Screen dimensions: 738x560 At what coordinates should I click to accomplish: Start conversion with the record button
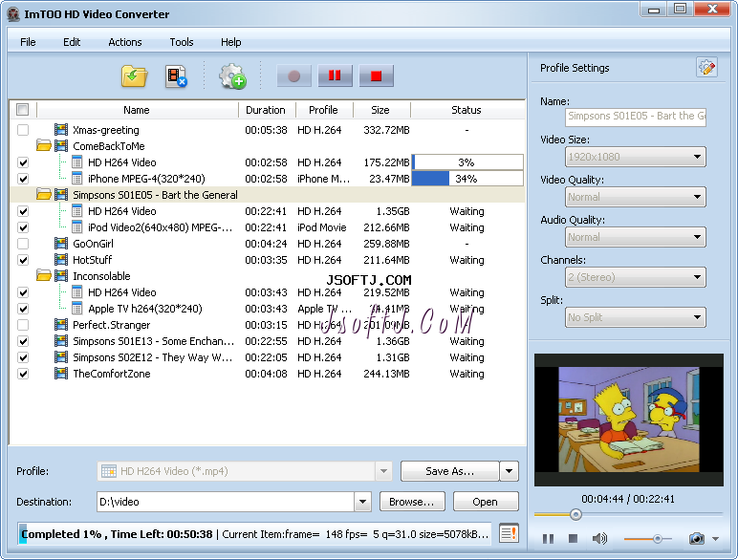(293, 75)
